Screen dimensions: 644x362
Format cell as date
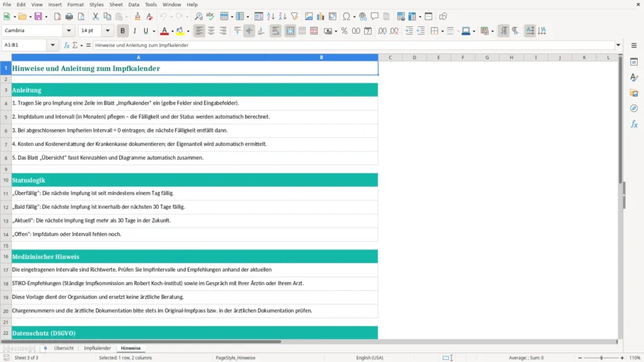pyautogui.click(x=368, y=31)
